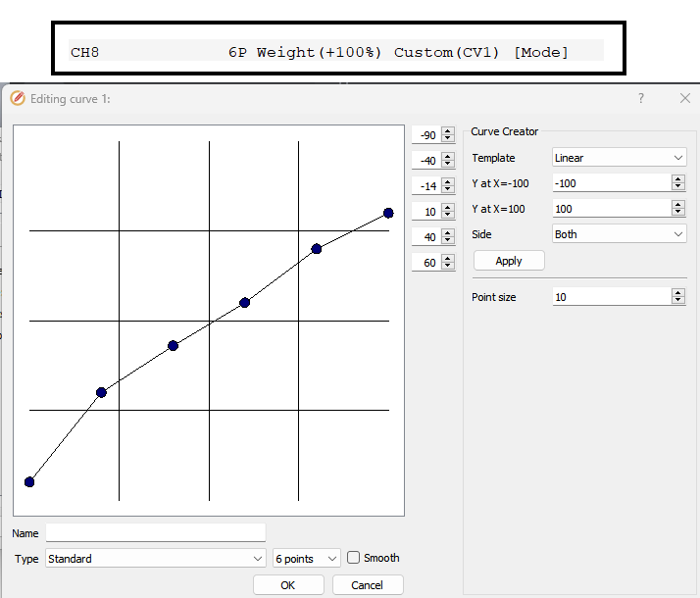Open the Side dropdown set to Both

point(619,234)
